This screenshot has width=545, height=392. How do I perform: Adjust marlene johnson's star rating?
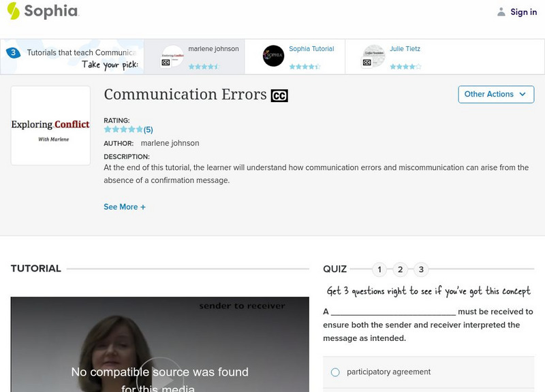point(204,66)
